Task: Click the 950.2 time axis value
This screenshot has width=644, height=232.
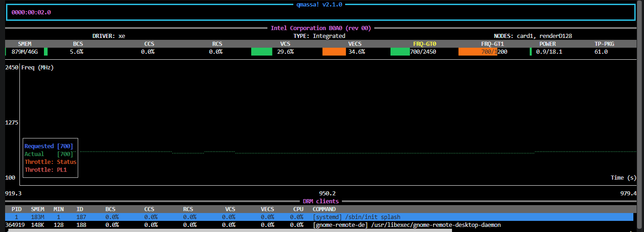Action: (x=328, y=194)
